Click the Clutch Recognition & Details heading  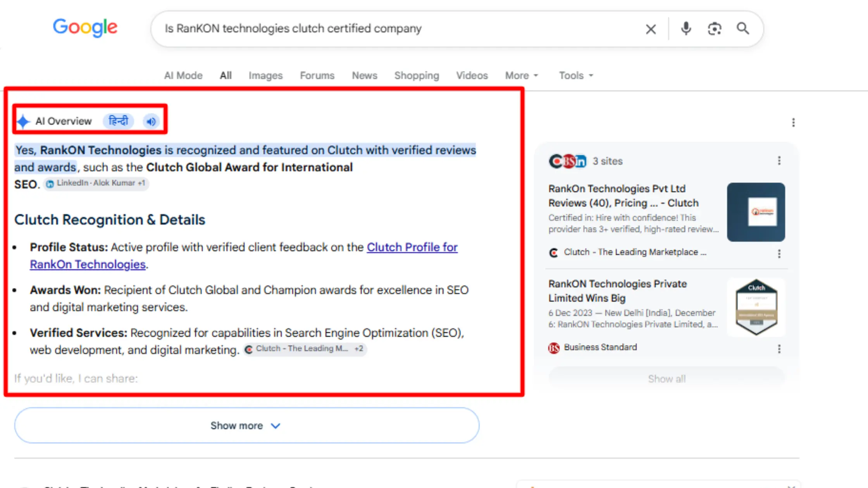pos(110,220)
